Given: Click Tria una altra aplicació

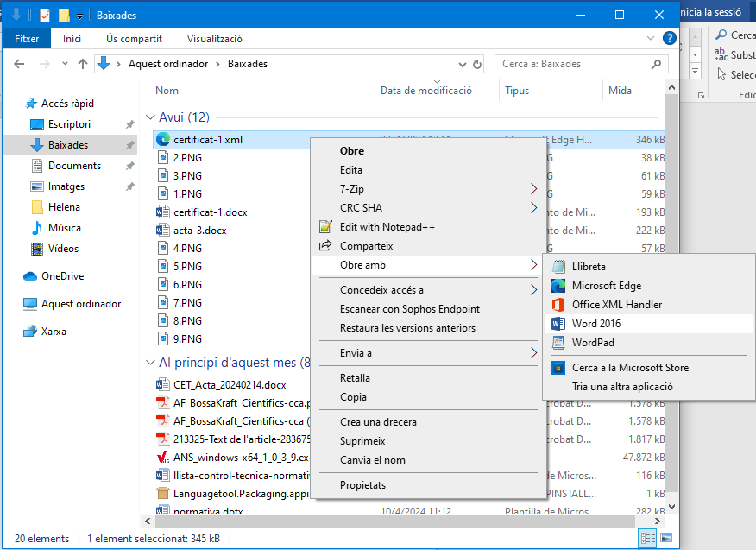Looking at the screenshot, I should coord(622,387).
